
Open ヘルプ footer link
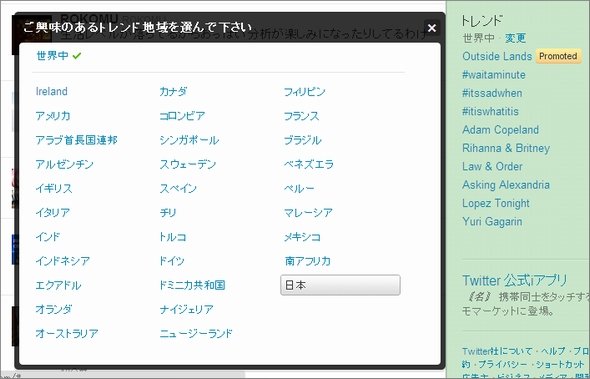[554, 352]
